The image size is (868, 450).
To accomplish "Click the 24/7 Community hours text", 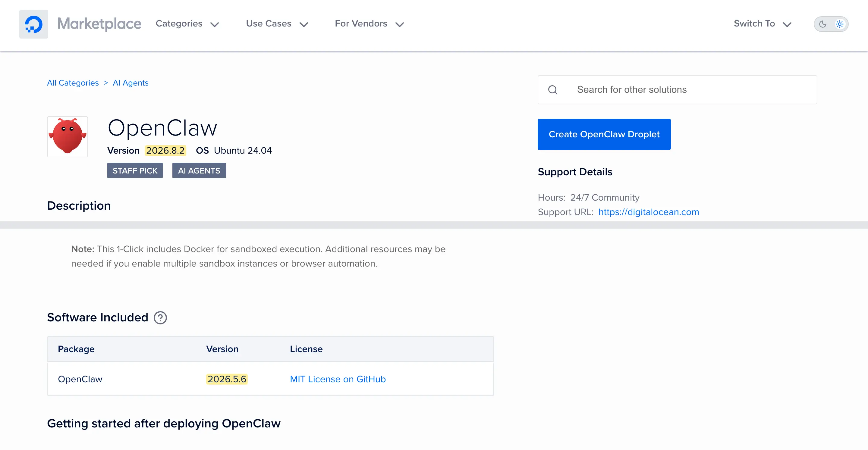I will point(605,197).
